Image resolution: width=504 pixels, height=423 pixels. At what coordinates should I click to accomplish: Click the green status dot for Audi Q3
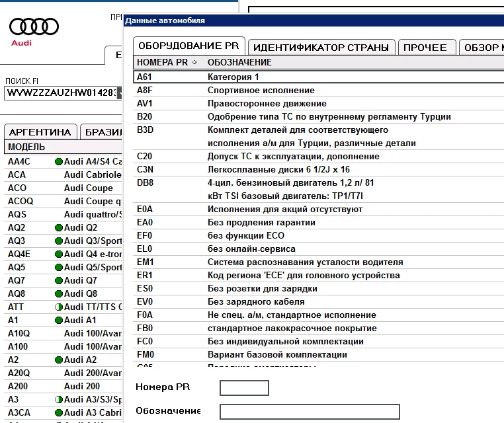(x=58, y=241)
